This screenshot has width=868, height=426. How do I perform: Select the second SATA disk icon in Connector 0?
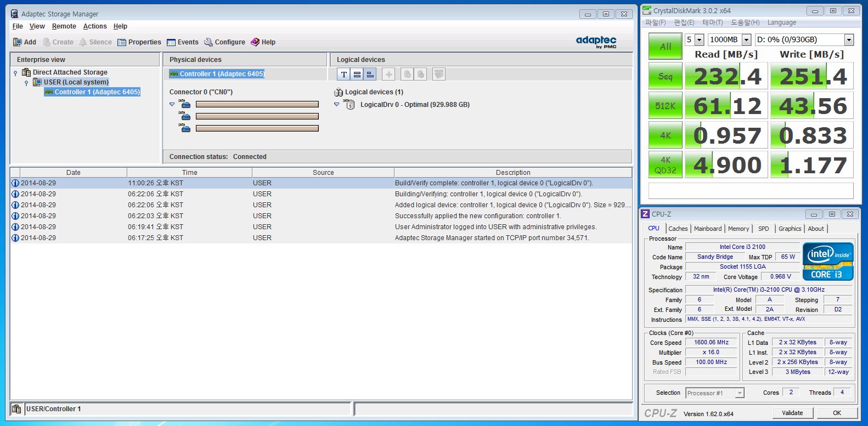click(x=185, y=116)
